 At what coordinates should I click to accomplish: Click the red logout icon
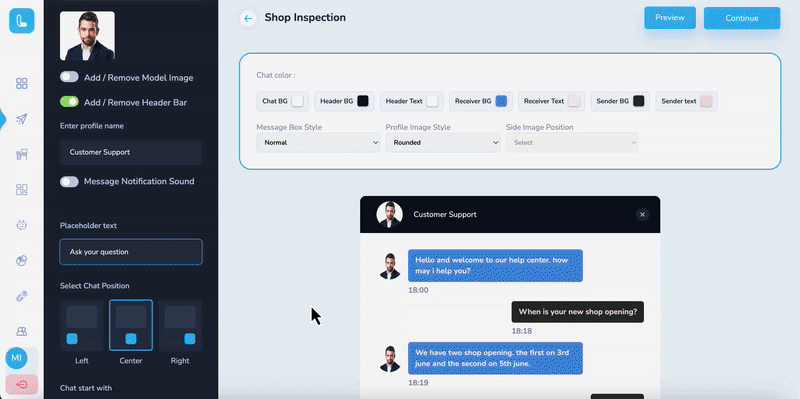click(x=21, y=384)
